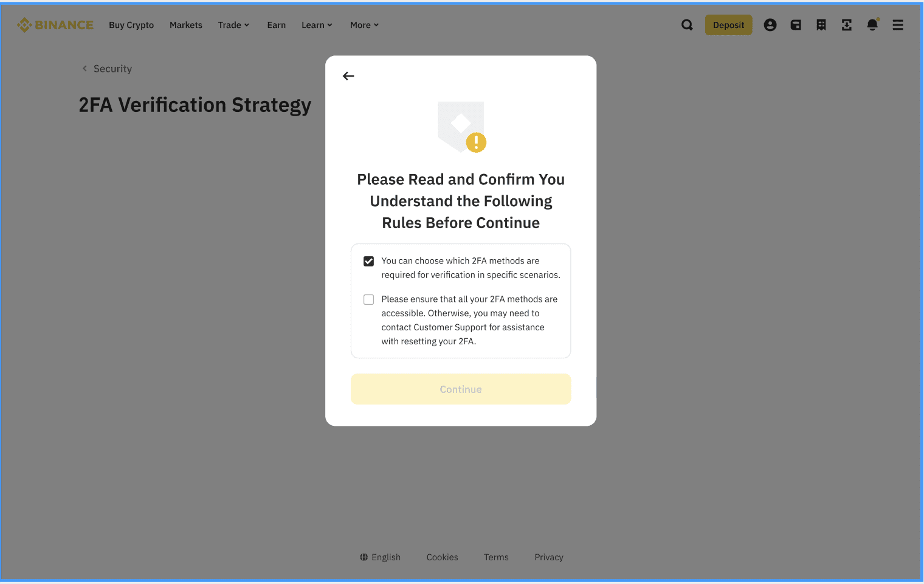Click the Binance logo
924x584 pixels.
pos(55,25)
